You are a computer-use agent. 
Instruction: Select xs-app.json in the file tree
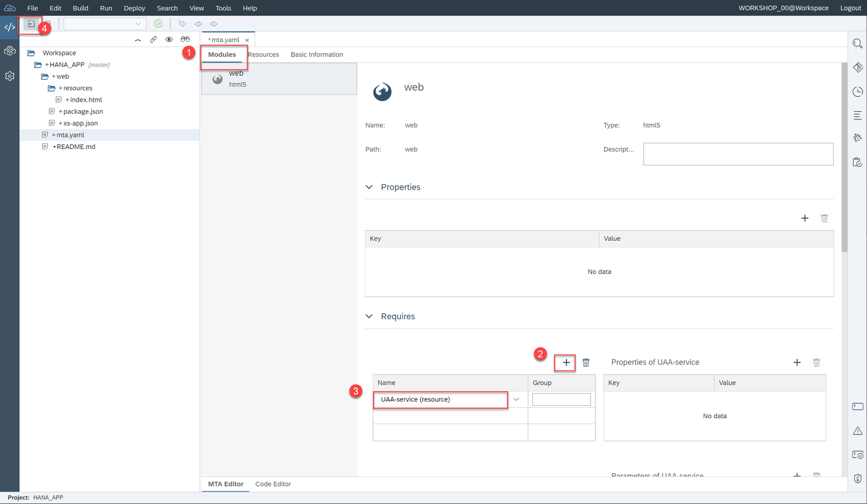[80, 123]
